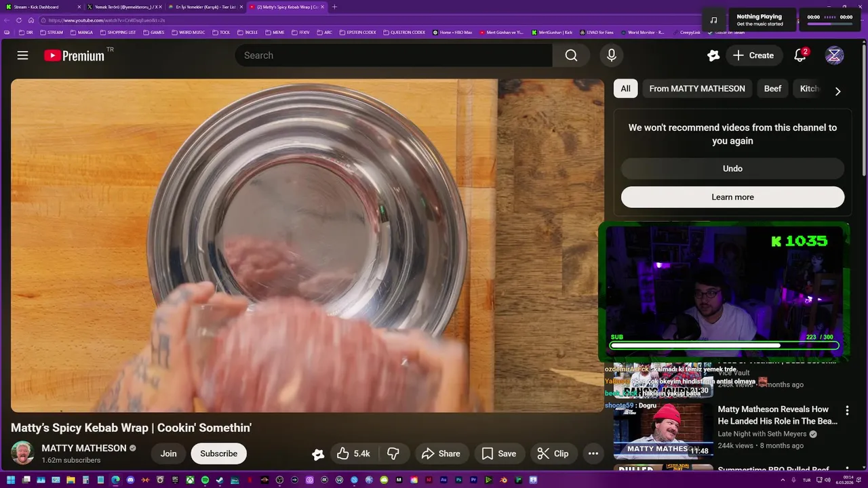Click the kebab wrap video player

coord(307,245)
